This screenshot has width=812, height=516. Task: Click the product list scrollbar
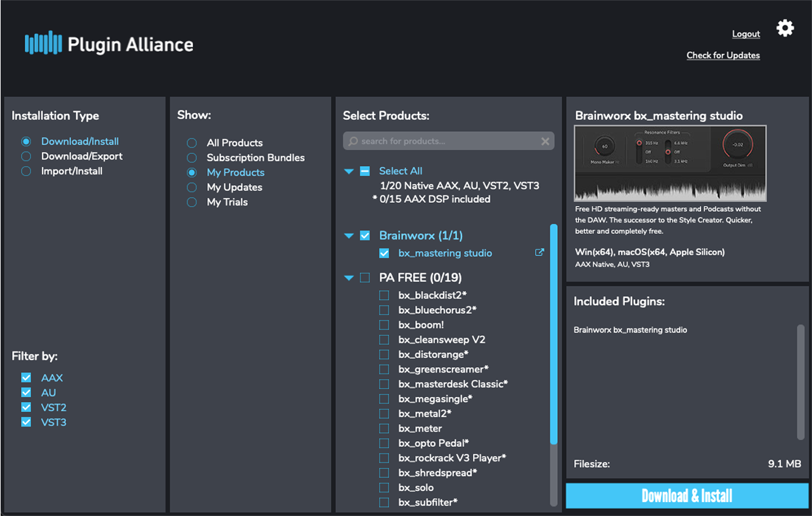[554, 334]
